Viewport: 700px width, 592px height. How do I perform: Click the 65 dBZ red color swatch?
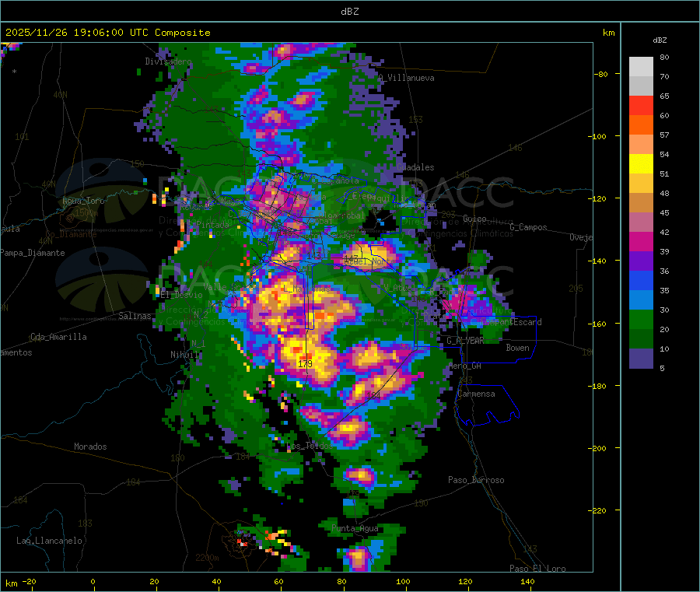[x=641, y=105]
